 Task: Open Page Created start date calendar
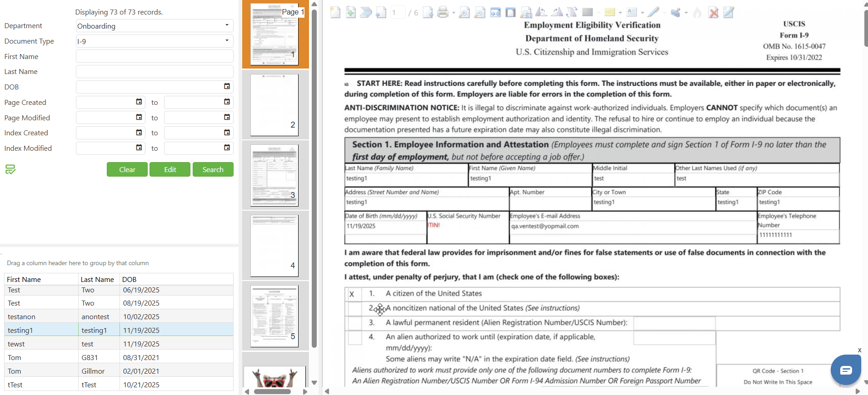pyautogui.click(x=139, y=102)
